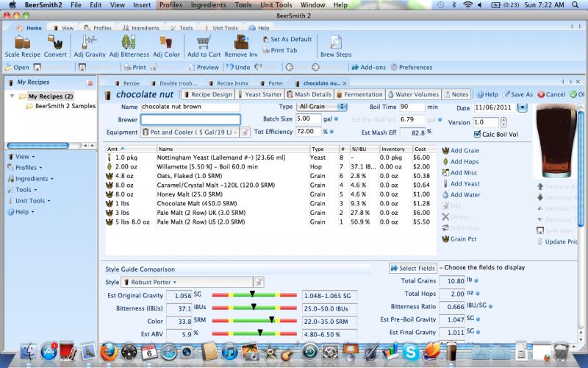Click the Brewer input field

click(x=190, y=120)
